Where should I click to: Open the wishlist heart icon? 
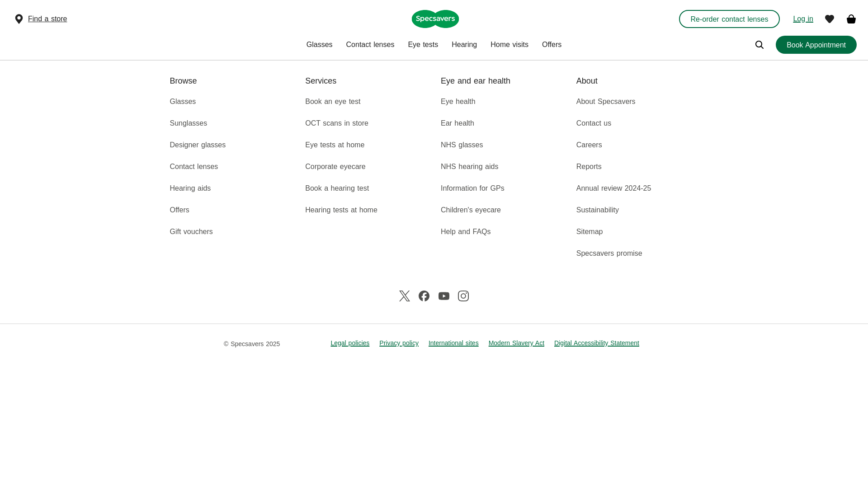pos(829,19)
